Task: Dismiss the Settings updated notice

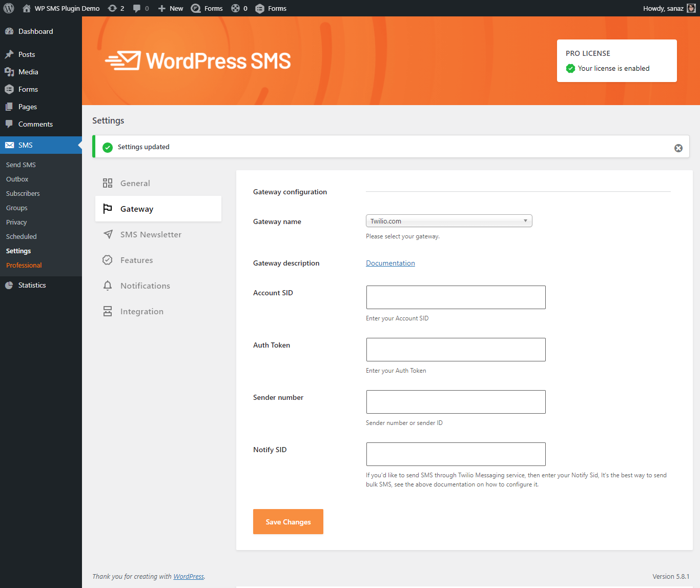Action: (678, 148)
